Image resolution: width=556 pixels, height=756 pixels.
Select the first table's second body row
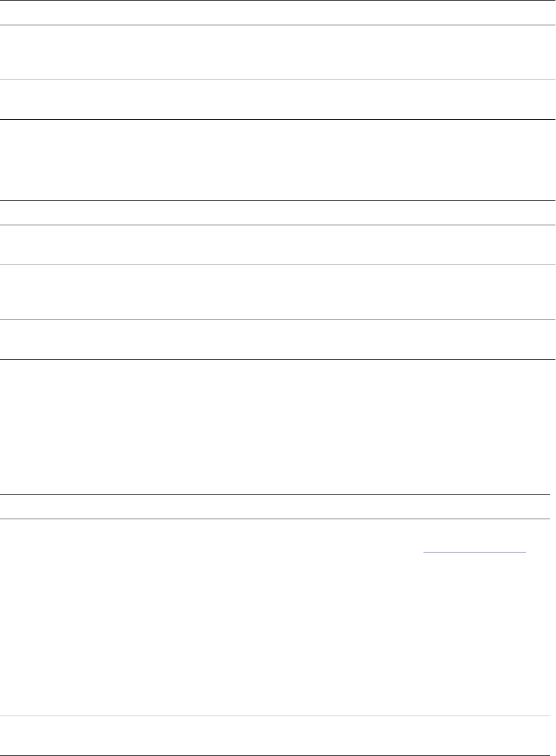point(278,99)
